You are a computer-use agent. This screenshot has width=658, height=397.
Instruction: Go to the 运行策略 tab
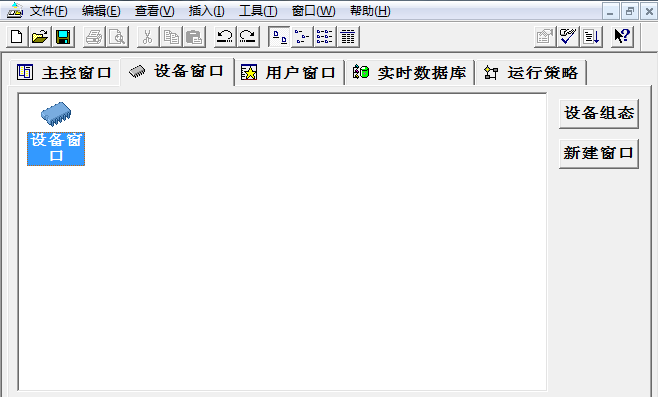click(x=531, y=73)
